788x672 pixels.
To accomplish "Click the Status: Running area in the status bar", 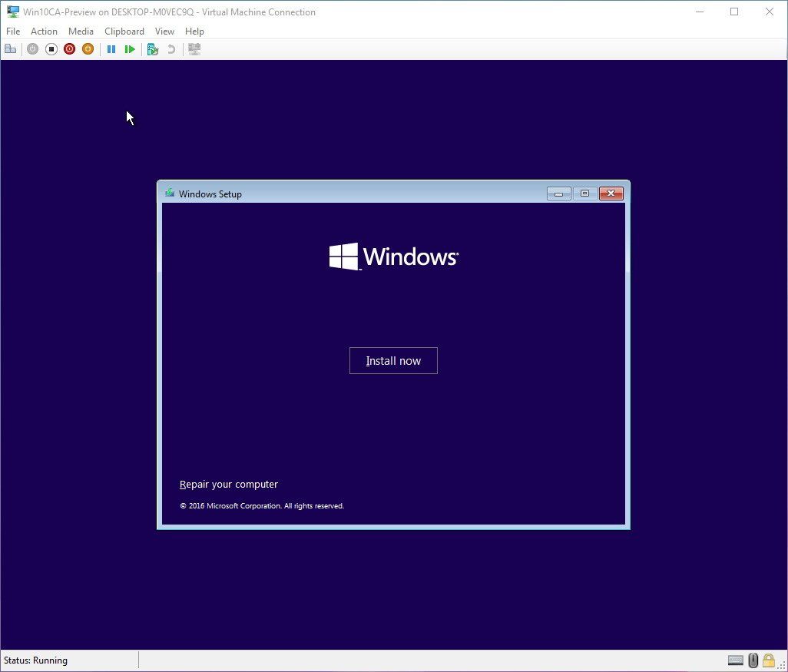I will click(x=36, y=660).
